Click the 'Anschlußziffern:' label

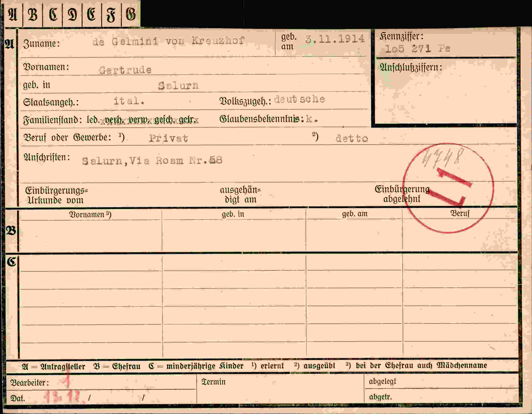pyautogui.click(x=411, y=67)
